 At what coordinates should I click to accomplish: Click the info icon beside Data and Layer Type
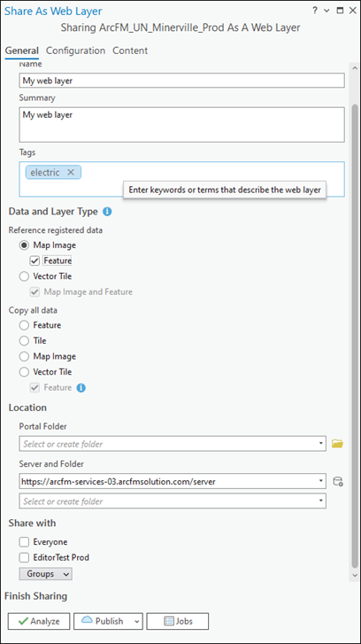tap(107, 212)
